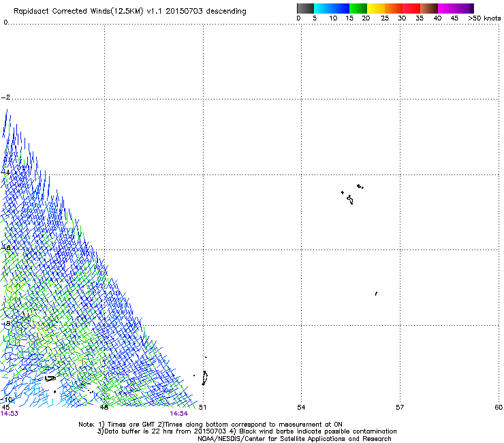Click the yellow 20-25 knots color segment

click(x=376, y=8)
